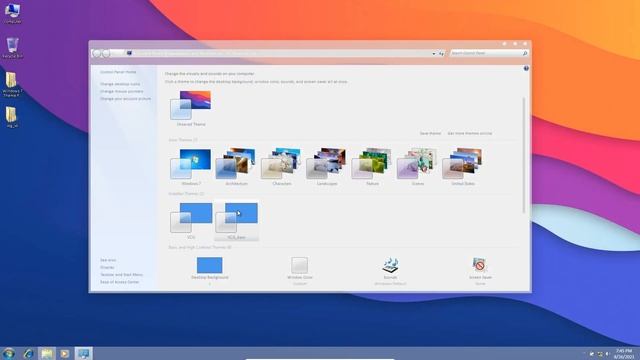
Task: Click the address bar refresh button
Action: pyautogui.click(x=442, y=53)
